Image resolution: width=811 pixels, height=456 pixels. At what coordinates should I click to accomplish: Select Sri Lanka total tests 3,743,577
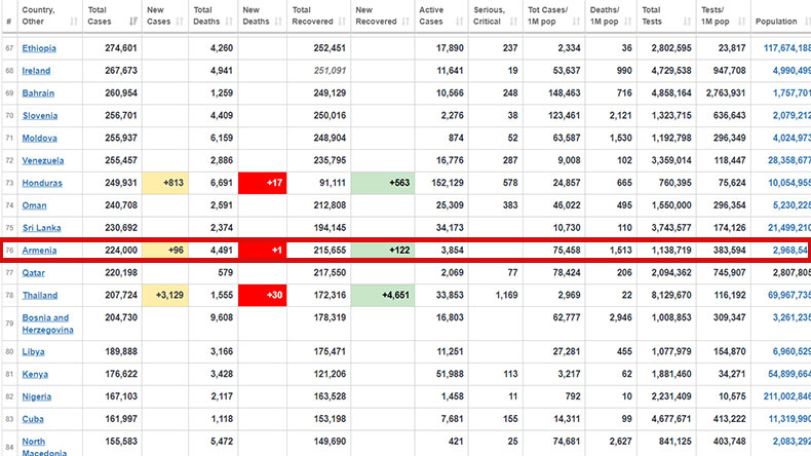point(671,228)
